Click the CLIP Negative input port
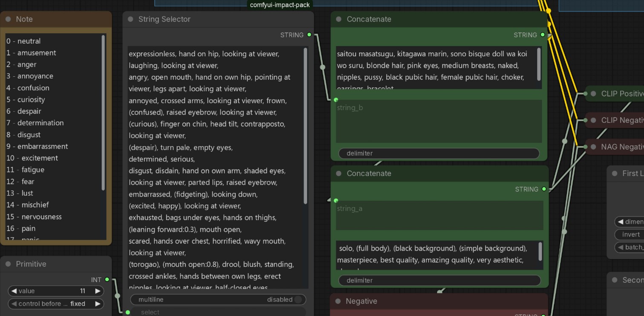The height and width of the screenshot is (316, 644). pyautogui.click(x=586, y=120)
